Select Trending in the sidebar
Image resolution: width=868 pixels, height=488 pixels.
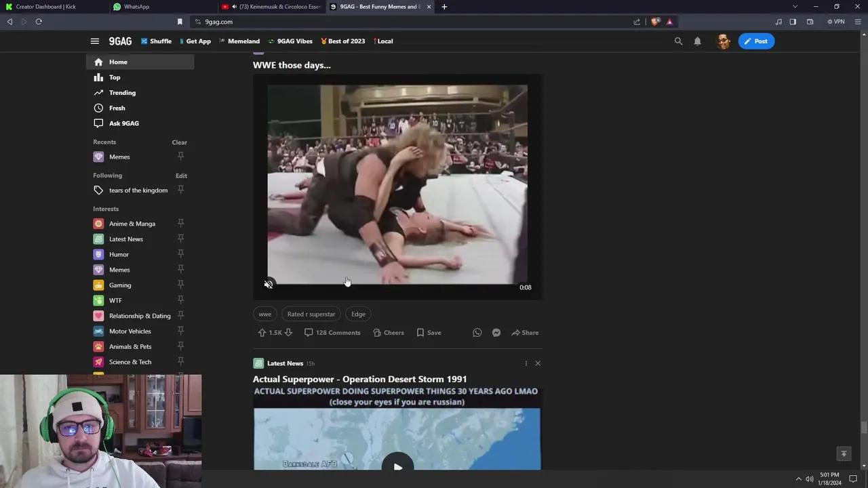[x=140, y=93]
